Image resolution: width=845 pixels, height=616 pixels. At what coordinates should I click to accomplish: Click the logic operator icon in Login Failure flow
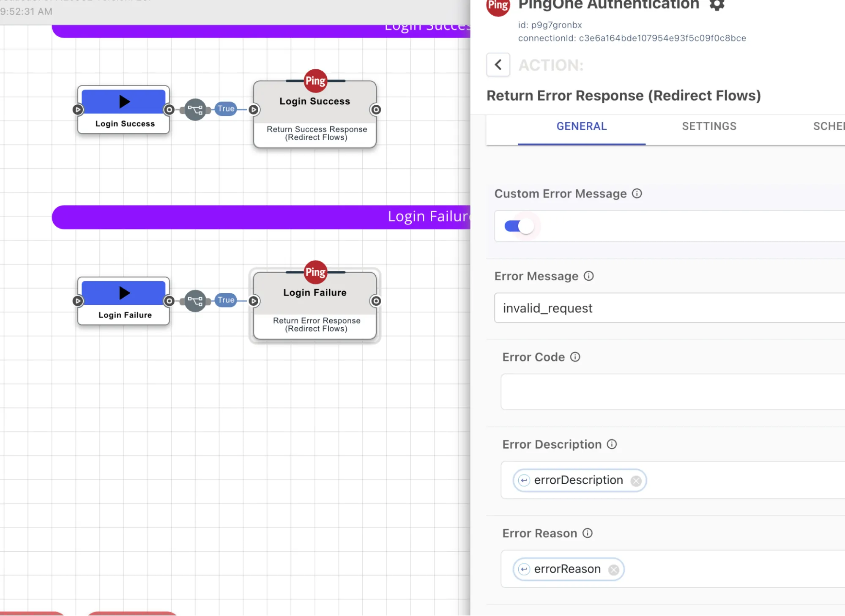pyautogui.click(x=195, y=301)
